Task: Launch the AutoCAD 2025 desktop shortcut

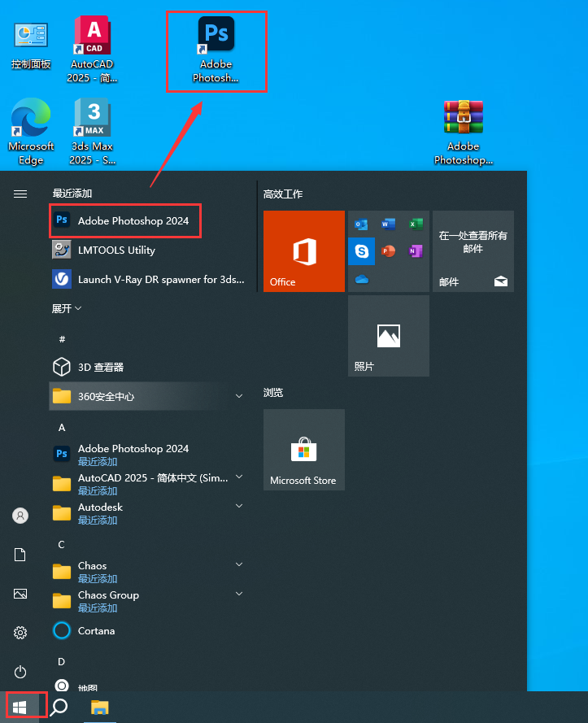Action: [x=92, y=50]
